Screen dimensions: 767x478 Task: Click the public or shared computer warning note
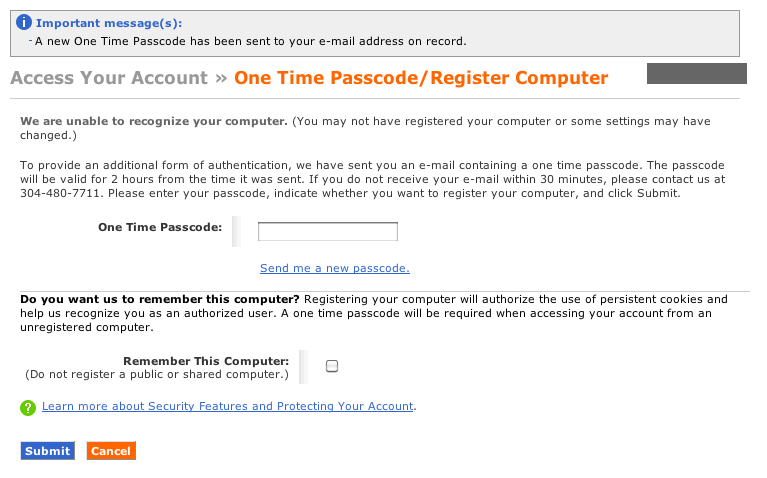tap(157, 375)
